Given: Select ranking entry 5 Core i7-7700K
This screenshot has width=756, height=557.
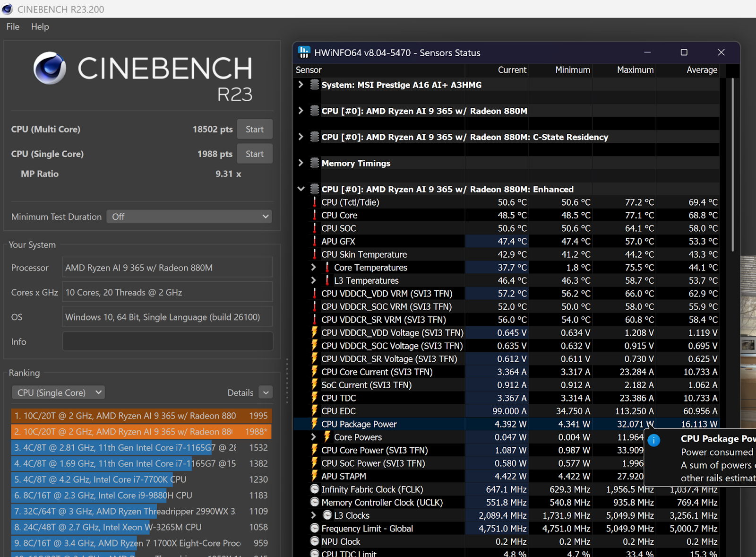Looking at the screenshot, I should pos(141,479).
